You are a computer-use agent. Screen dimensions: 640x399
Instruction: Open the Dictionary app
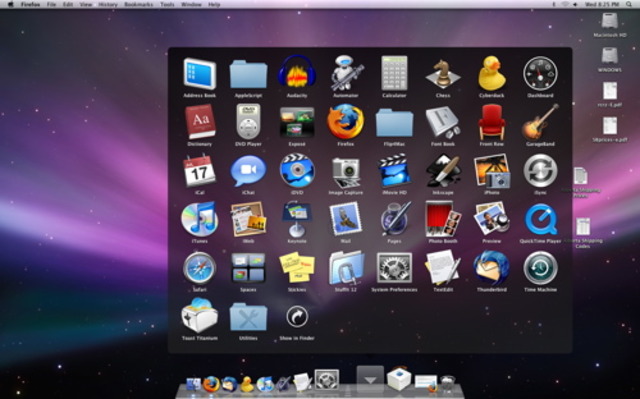(200, 122)
